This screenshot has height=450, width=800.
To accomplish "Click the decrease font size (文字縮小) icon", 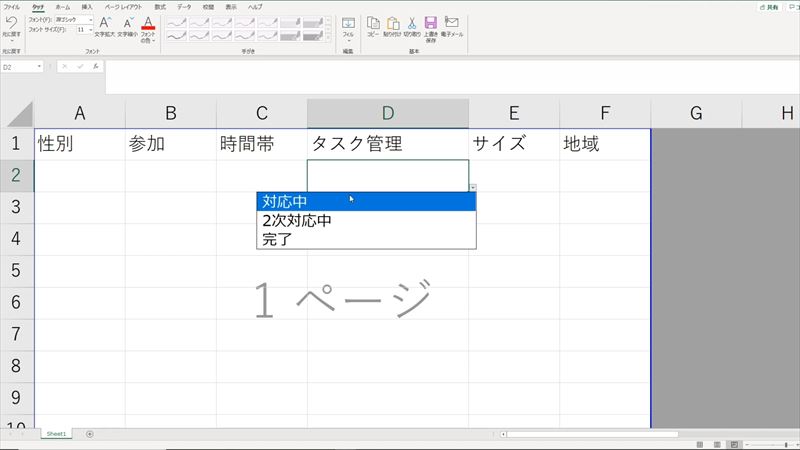I will pyautogui.click(x=127, y=22).
